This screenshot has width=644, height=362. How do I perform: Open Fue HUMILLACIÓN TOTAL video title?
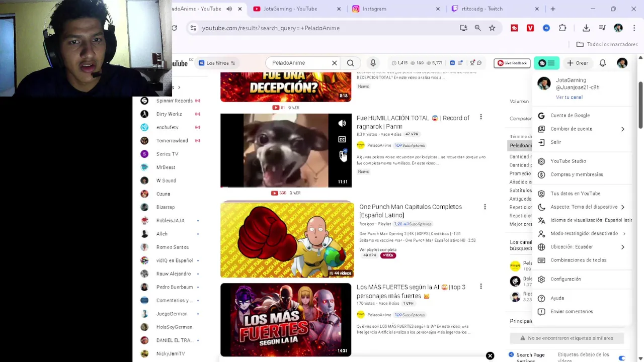(x=413, y=122)
